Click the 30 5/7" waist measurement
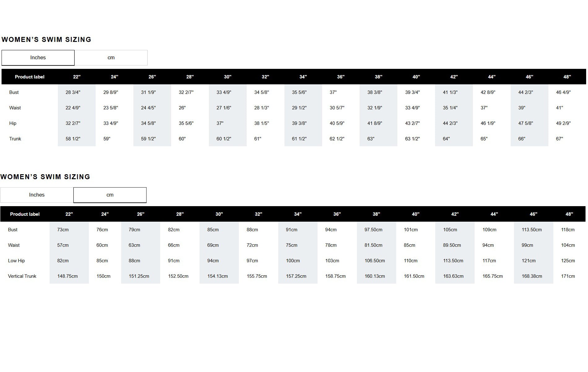Screen dimensions: 588x372 coord(337,108)
